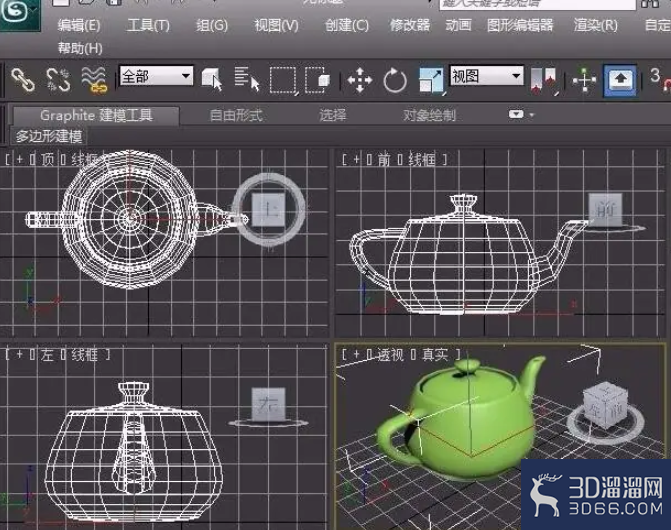This screenshot has width=671, height=530.
Task: Click the 上 ViewCube face in top viewport
Action: 268,209
